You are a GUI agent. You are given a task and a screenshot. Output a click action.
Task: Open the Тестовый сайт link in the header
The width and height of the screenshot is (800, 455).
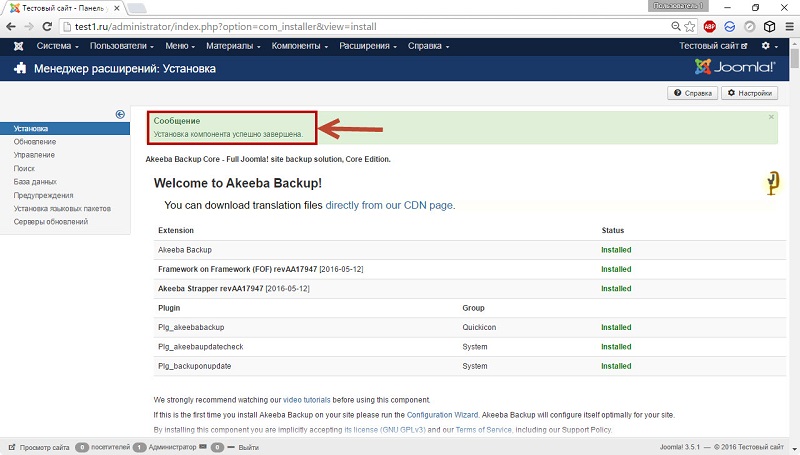click(713, 46)
